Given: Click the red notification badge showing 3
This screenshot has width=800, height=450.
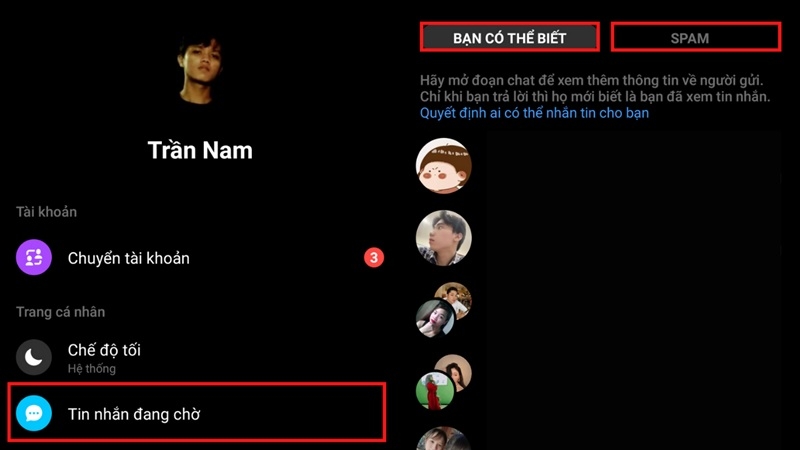Looking at the screenshot, I should pyautogui.click(x=373, y=258).
